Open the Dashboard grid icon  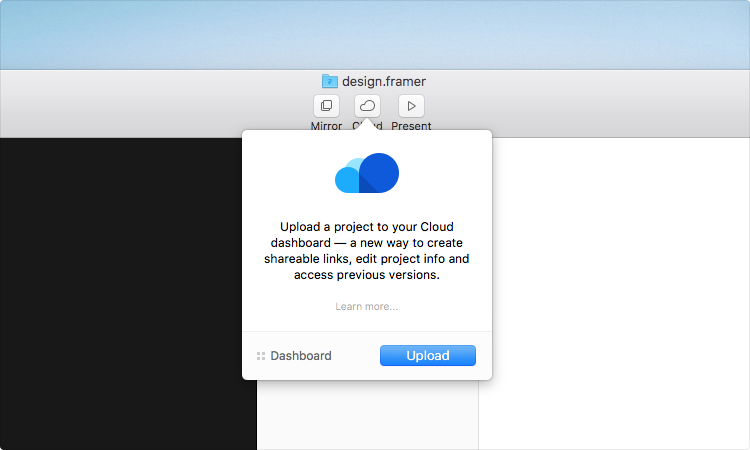pos(261,356)
